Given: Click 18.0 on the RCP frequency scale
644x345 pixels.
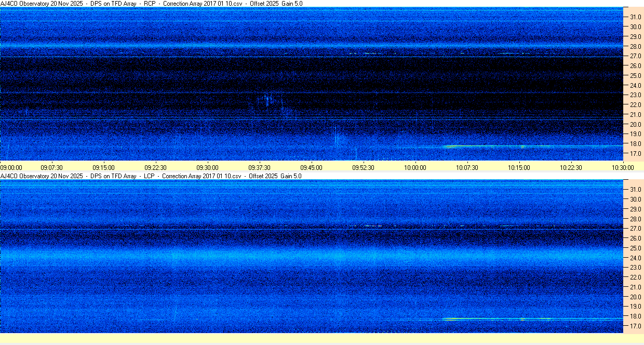Looking at the screenshot, I should 635,144.
